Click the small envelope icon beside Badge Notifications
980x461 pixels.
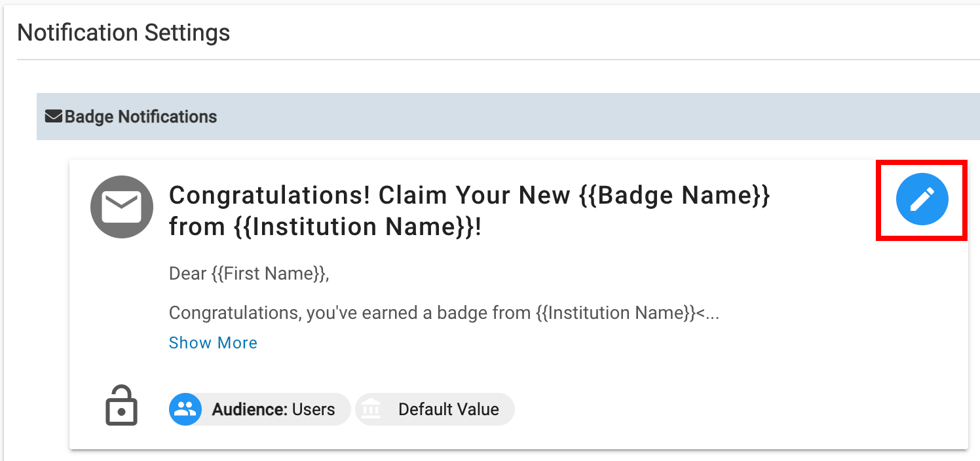pyautogui.click(x=53, y=117)
